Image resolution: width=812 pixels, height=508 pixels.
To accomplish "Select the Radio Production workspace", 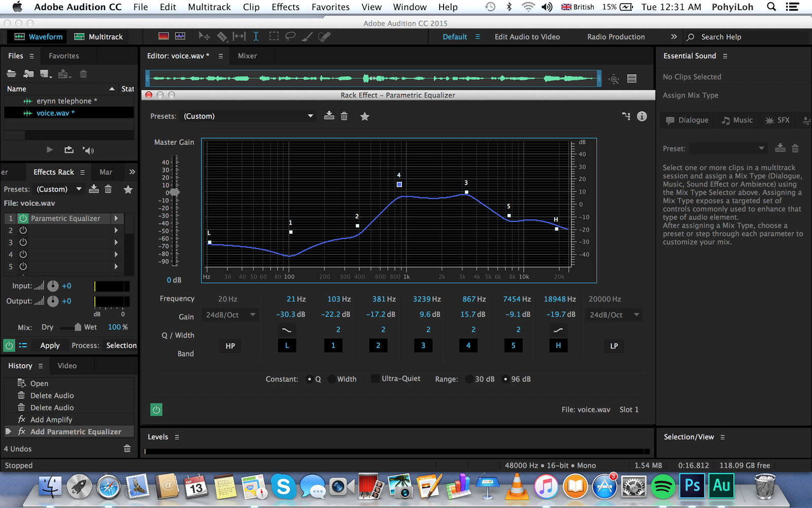I will point(616,37).
